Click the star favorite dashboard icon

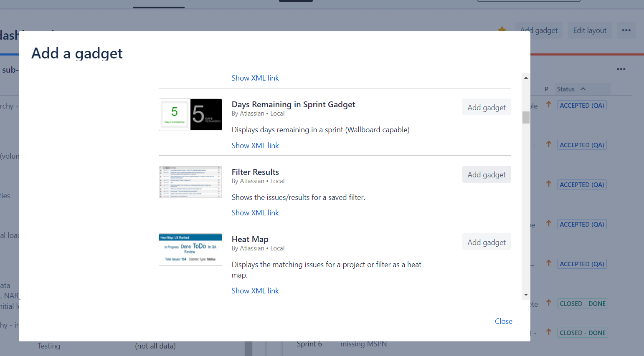[x=502, y=29]
